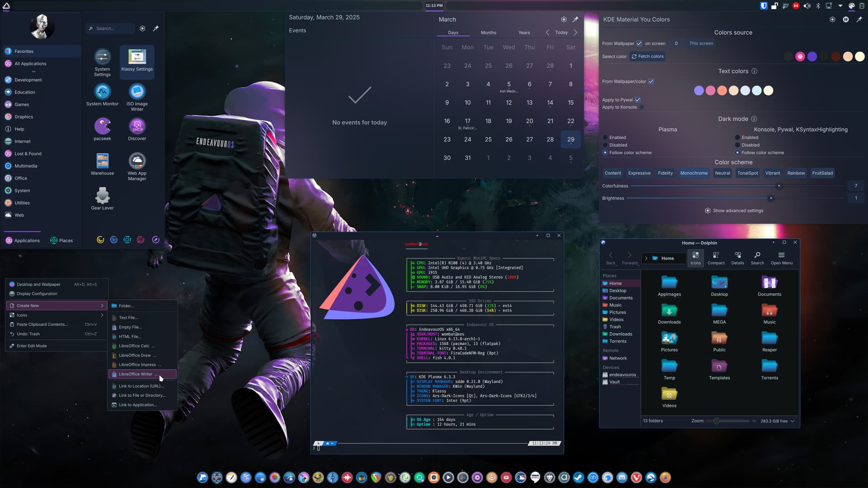The image size is (868, 488).
Task: Open System Settings from launcher favorites
Action: point(102,62)
